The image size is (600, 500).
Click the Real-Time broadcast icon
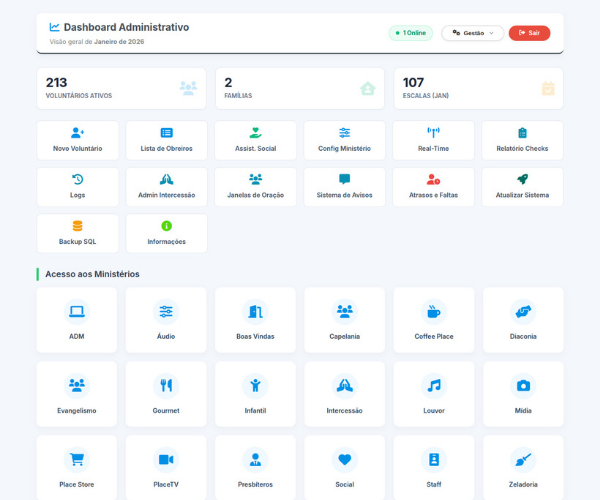click(433, 132)
